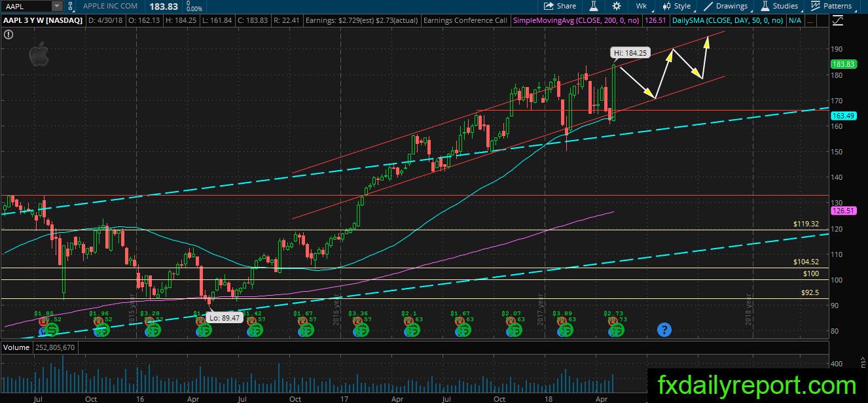This screenshot has width=868, height=403.
Task: Click the L: 161.84 low value
Action: pyautogui.click(x=218, y=20)
